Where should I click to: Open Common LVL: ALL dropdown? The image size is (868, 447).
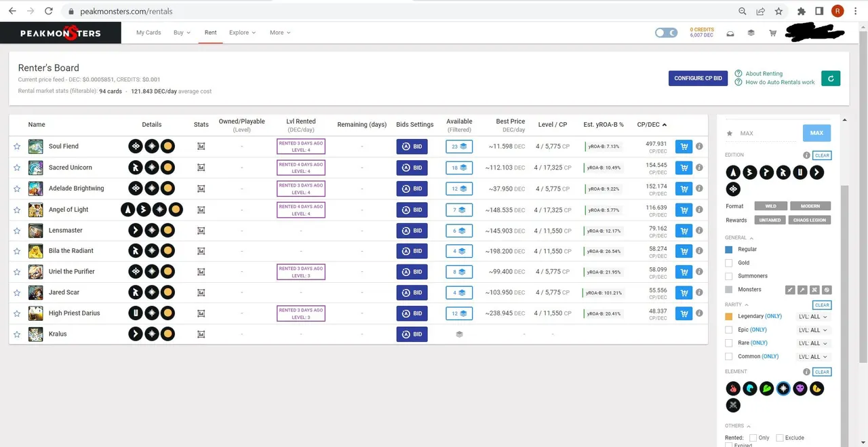[813, 356]
